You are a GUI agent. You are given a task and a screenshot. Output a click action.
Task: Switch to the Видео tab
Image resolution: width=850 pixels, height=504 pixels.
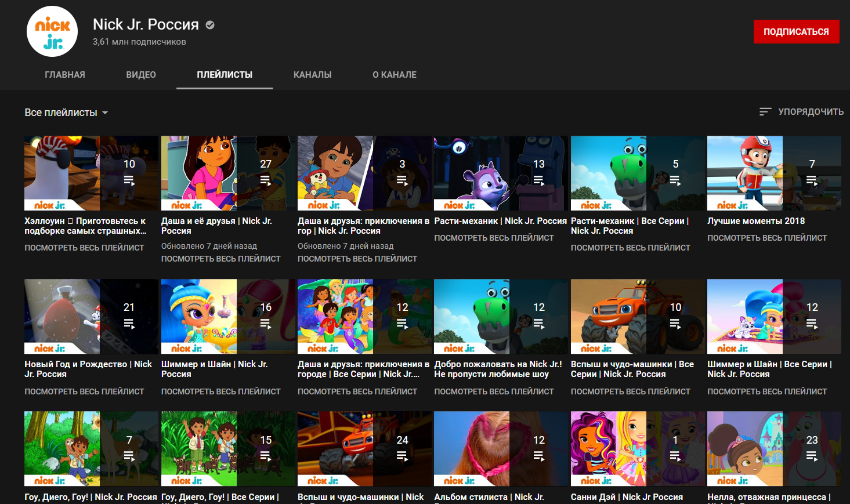(141, 75)
